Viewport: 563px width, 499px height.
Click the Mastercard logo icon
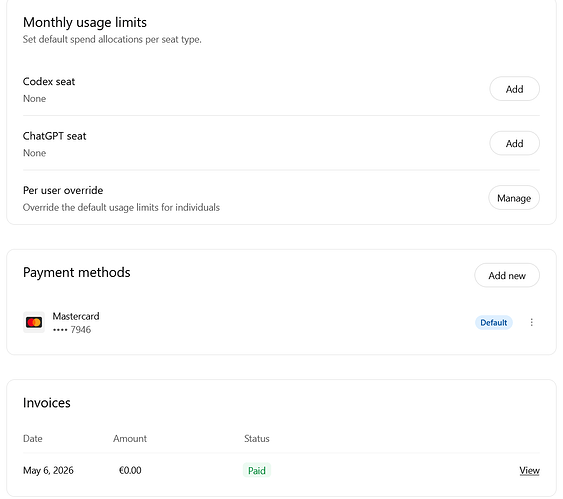click(34, 322)
